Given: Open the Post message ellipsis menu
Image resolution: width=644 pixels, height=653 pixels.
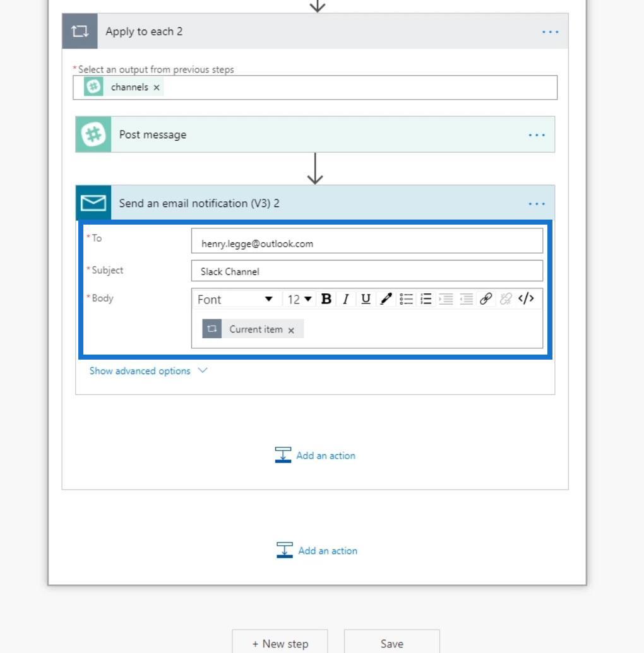Looking at the screenshot, I should [x=537, y=135].
